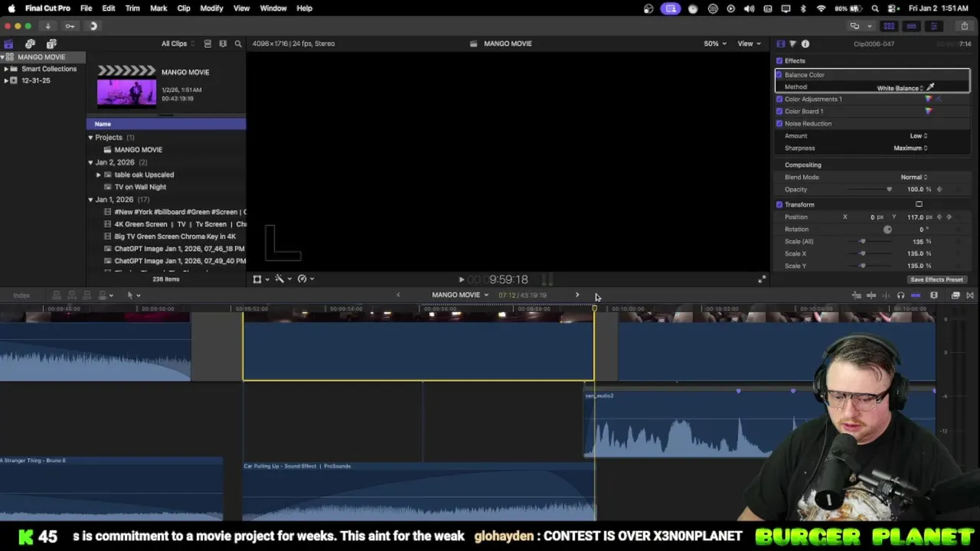This screenshot has width=980, height=551.
Task: Open the color inspector triangle icon
Action: coord(792,44)
